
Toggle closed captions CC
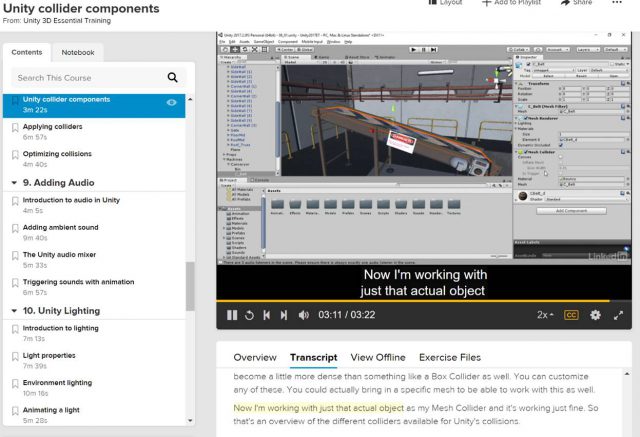pyautogui.click(x=571, y=315)
